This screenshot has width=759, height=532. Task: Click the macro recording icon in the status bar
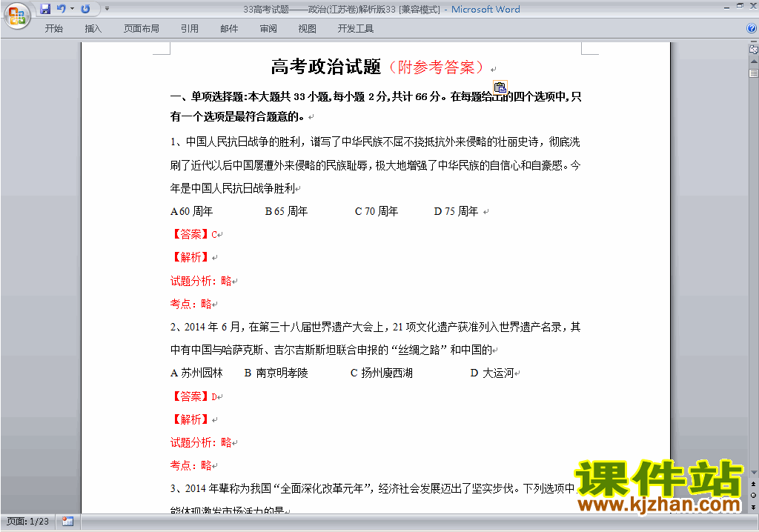(x=67, y=521)
